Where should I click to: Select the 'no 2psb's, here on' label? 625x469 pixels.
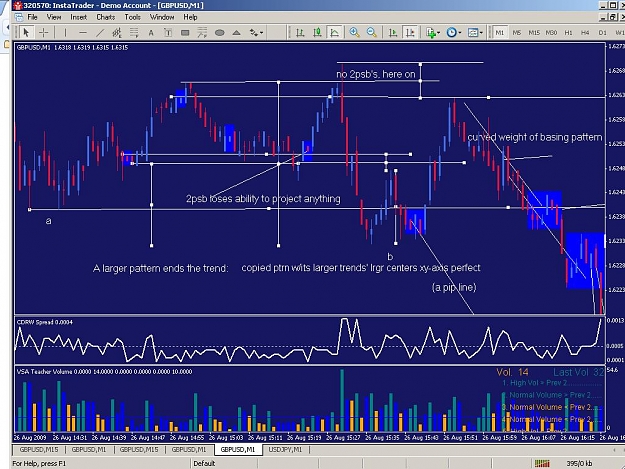375,75
